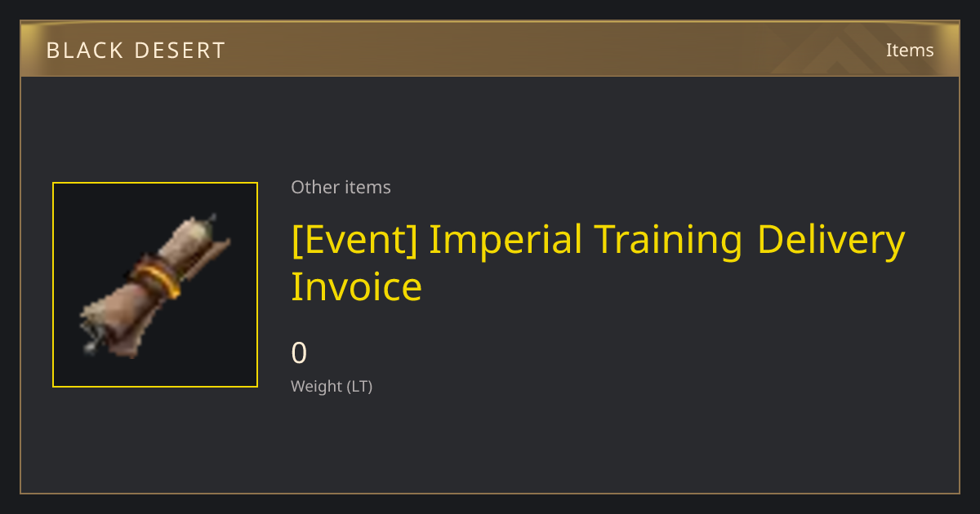This screenshot has height=514, width=980.
Task: Click the word DESERT in the header
Action: [x=178, y=51]
